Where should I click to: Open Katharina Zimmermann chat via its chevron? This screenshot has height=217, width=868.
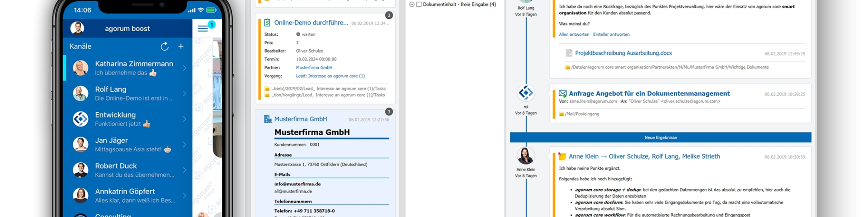pos(184,68)
